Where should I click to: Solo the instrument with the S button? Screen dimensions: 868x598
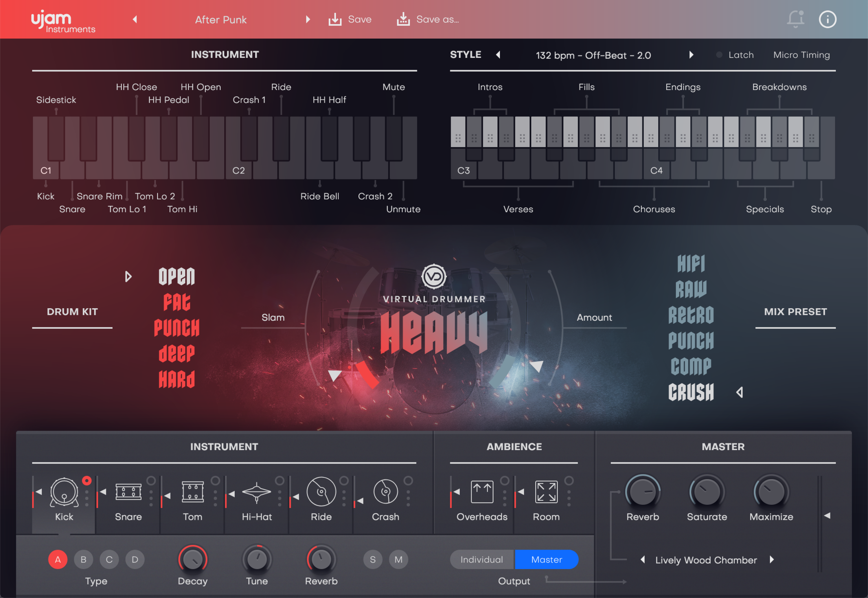click(373, 560)
